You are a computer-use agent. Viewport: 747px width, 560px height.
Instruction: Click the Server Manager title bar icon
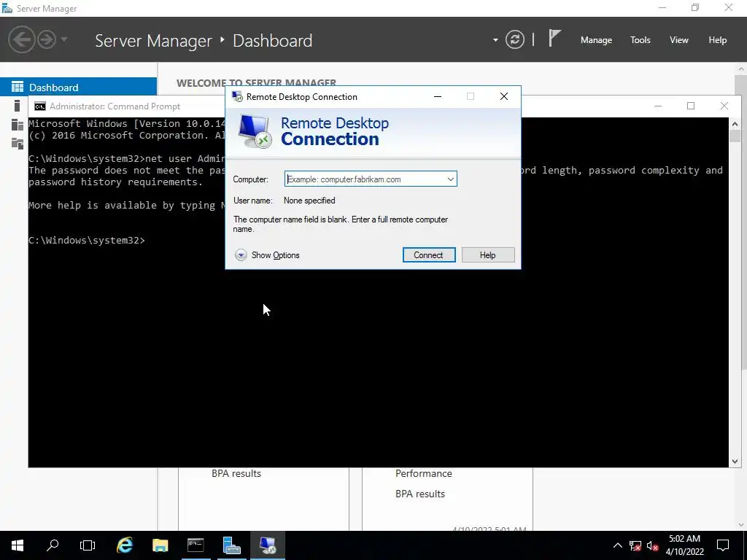[x=7, y=8]
